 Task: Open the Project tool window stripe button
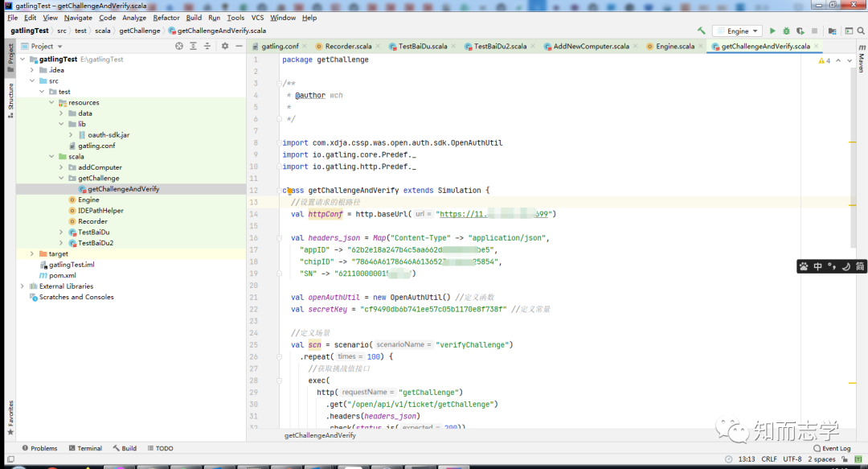tap(10, 58)
